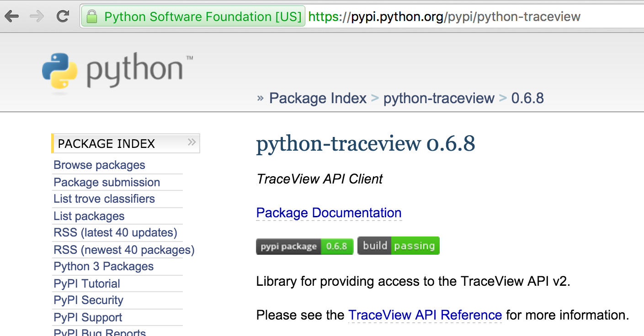The width and height of the screenshot is (644, 336).
Task: Click the TraceView API Client summary text
Action: 319,179
